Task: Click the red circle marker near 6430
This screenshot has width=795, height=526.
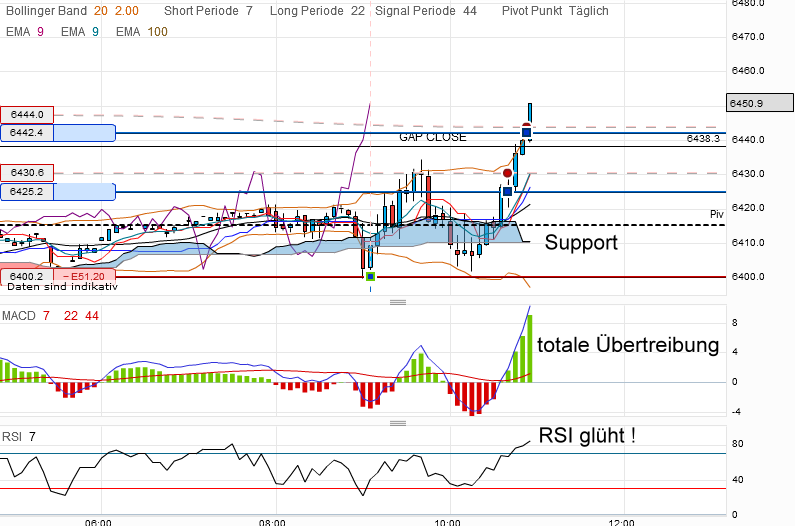Action: 507,173
